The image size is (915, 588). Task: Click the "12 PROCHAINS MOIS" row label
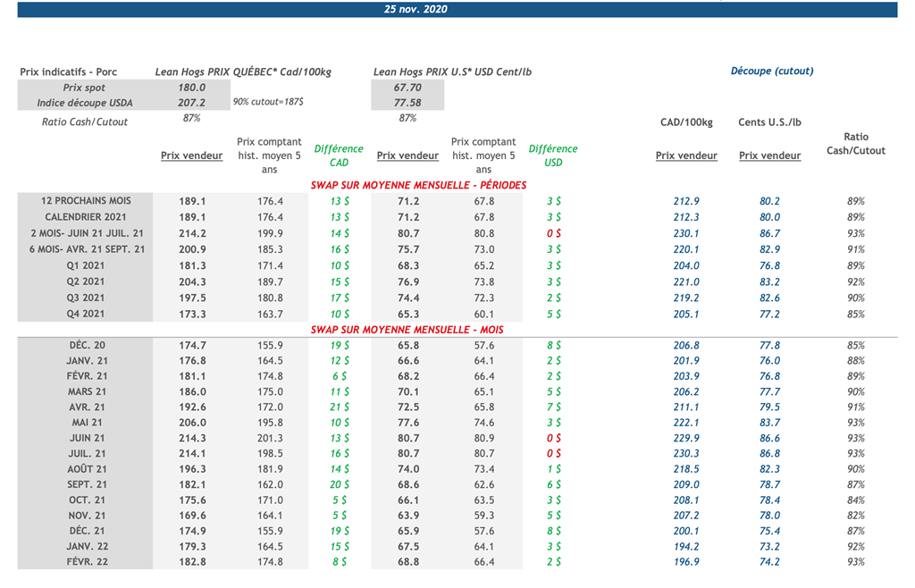tap(86, 201)
